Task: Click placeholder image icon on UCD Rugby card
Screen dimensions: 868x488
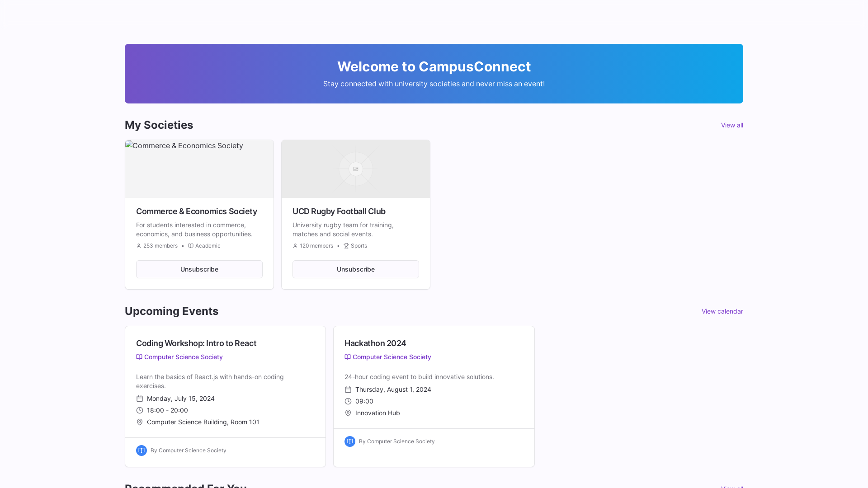Action: click(x=356, y=169)
